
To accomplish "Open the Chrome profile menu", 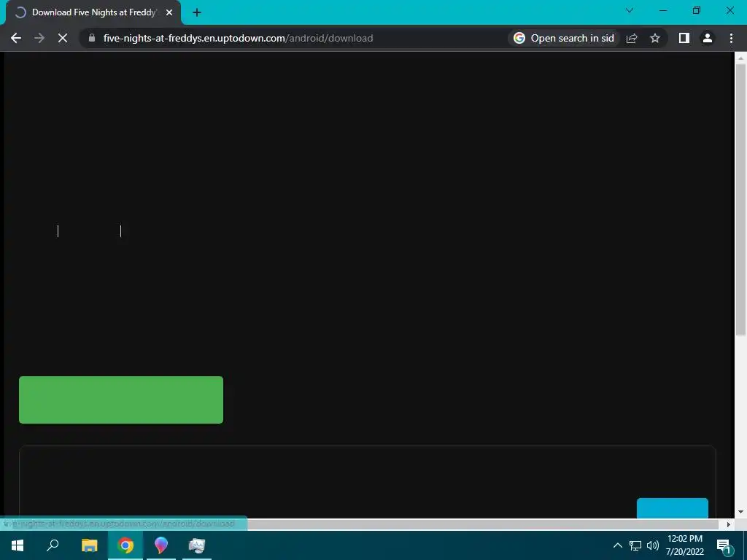I will point(708,38).
